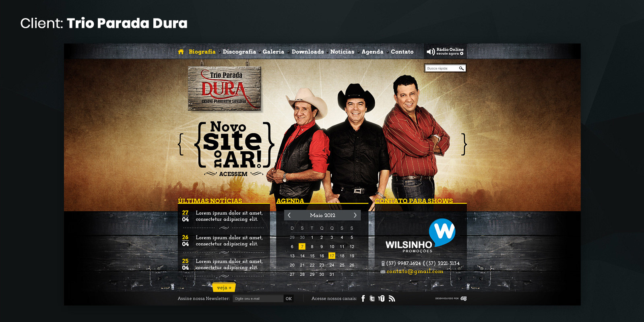644x322 pixels.
Task: Click the Novo site no AR banner
Action: pos(234,145)
